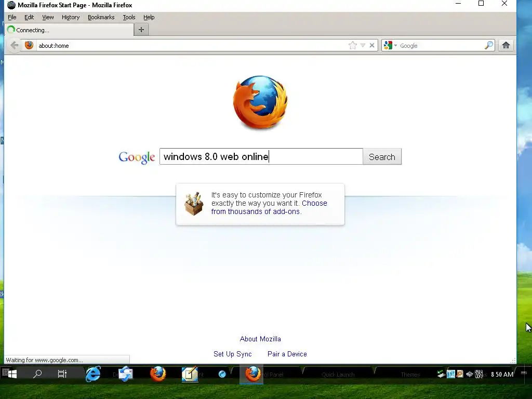
Task: Open the View menu
Action: point(48,17)
